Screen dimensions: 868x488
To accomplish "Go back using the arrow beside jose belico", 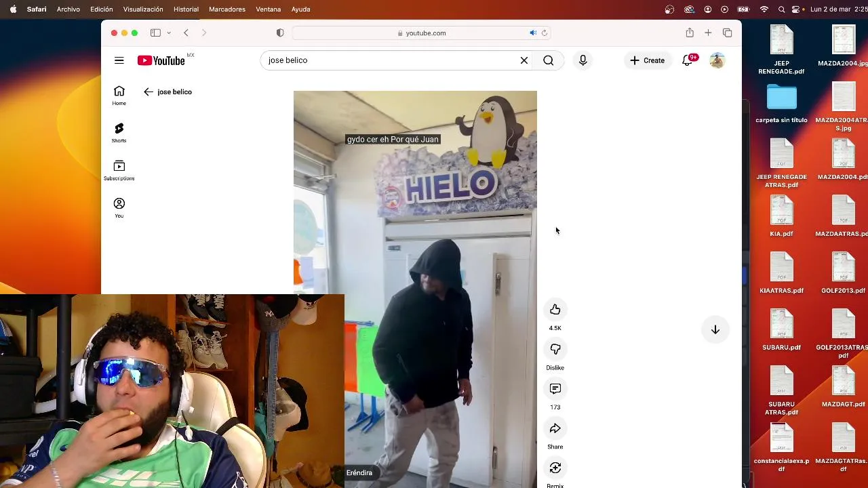I will (x=149, y=91).
